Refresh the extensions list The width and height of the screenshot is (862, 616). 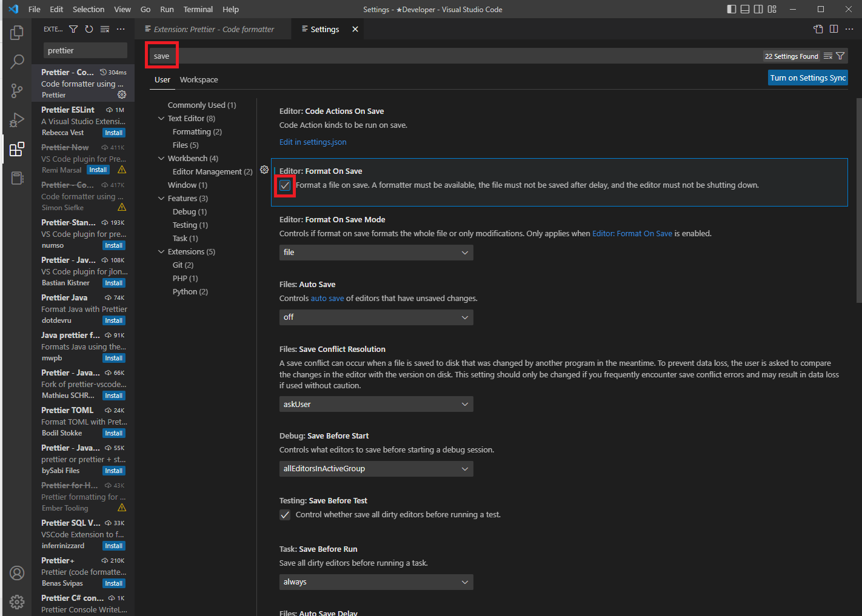coord(89,29)
